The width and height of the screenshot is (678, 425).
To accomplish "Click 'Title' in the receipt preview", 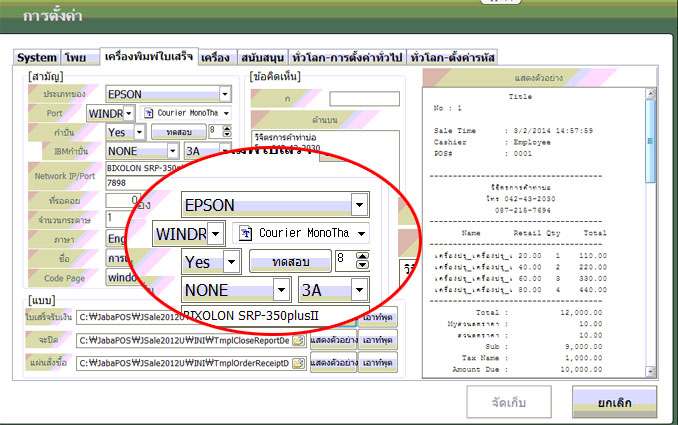I will tap(520, 96).
